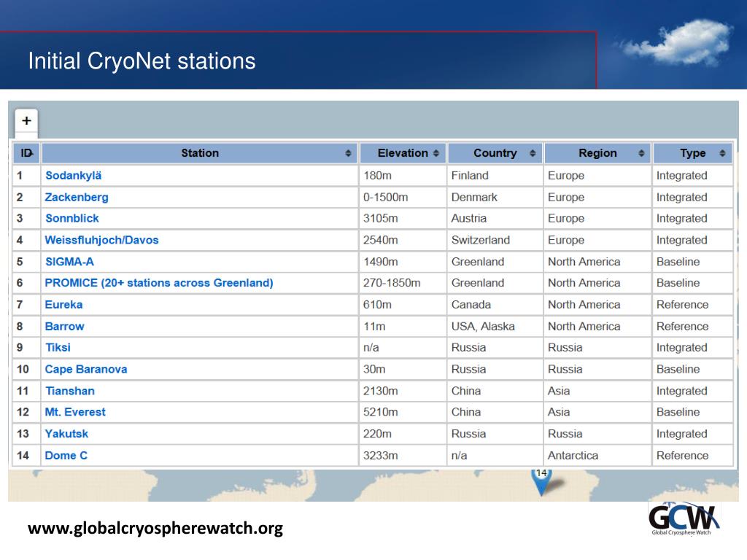Select the 'n/a' country cell for Dome C
This screenshot has height=560, width=747.
(x=495, y=455)
